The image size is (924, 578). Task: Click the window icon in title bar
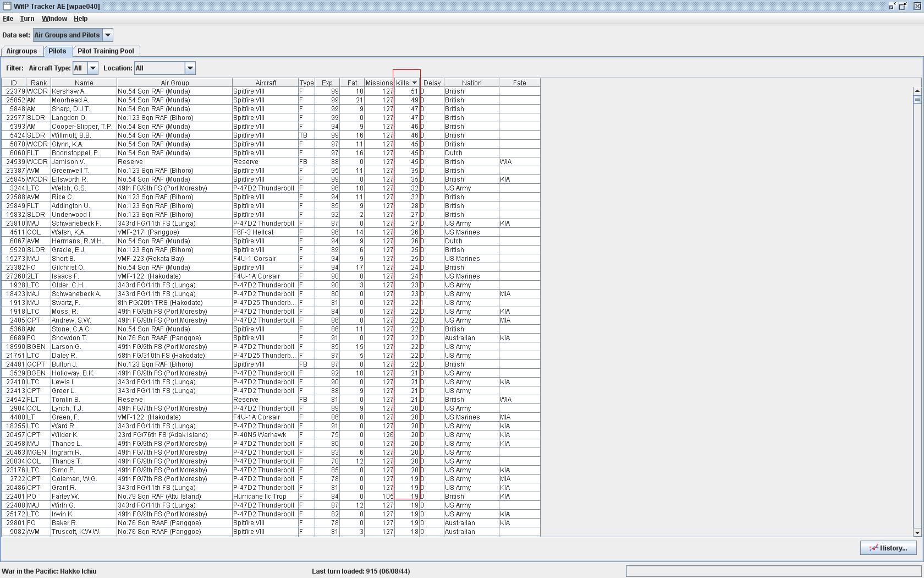pos(7,6)
